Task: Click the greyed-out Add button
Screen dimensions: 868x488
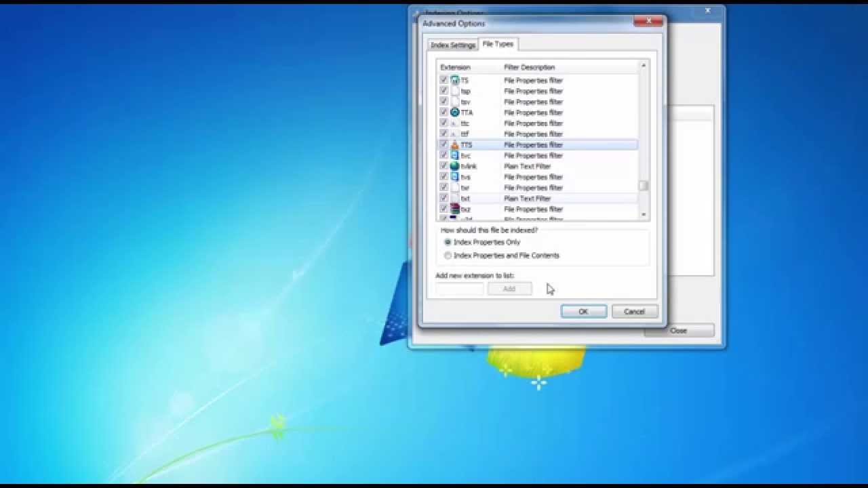Action: 509,289
